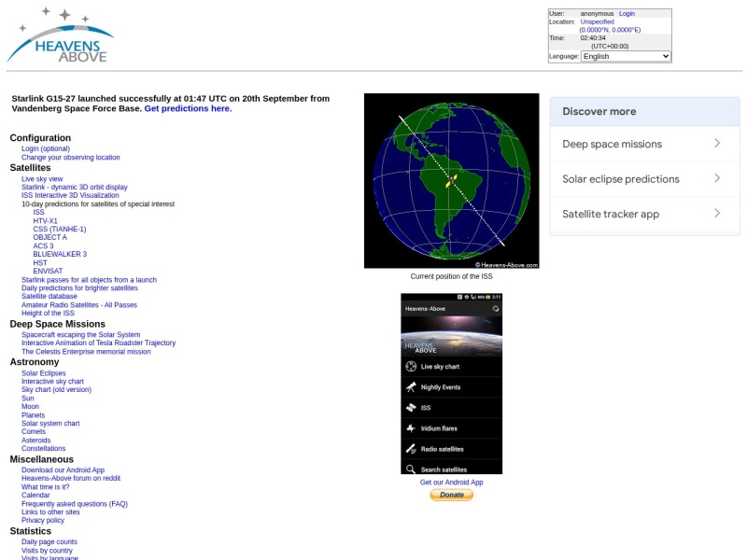Click the OBJECT A satellite link
This screenshot has height=560, width=747.
click(50, 237)
